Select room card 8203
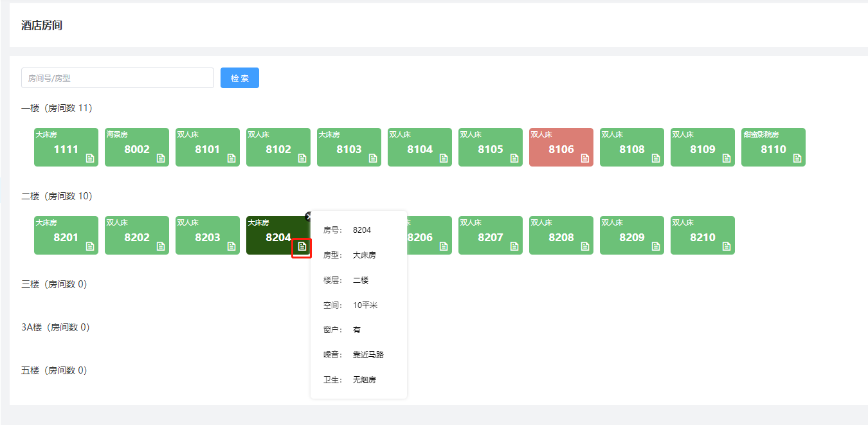868x425 pixels. pos(207,235)
